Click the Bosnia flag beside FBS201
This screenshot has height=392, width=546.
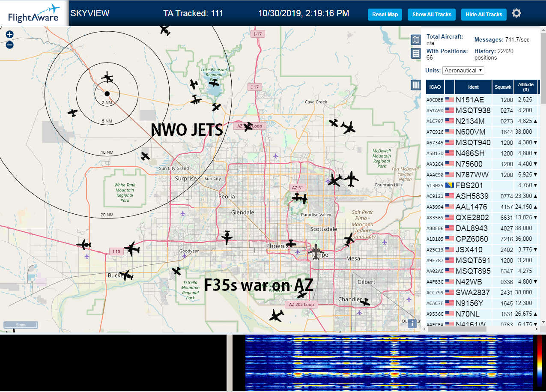[450, 185]
